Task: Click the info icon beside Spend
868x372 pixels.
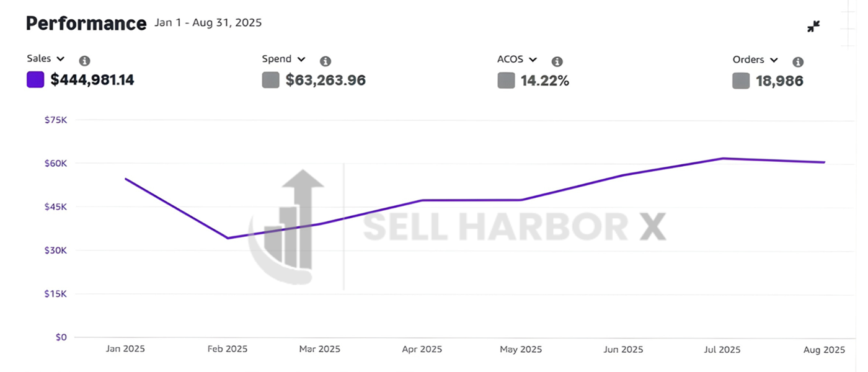Action: tap(325, 61)
